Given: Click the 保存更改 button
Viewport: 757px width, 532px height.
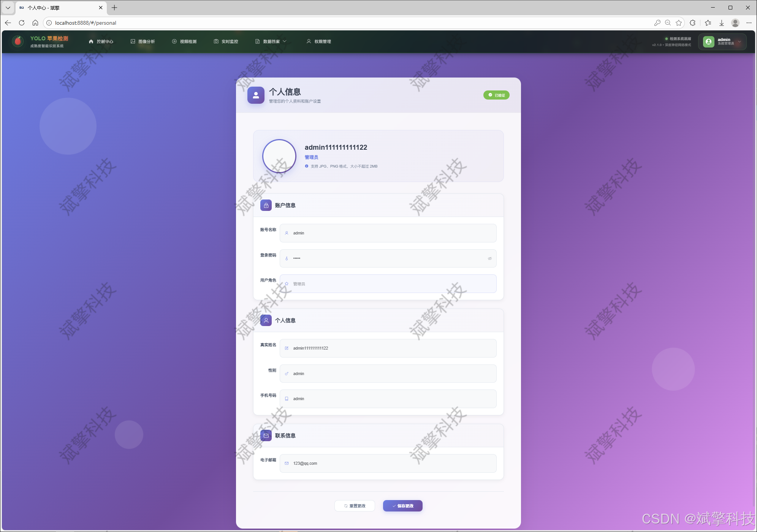Looking at the screenshot, I should (x=403, y=506).
